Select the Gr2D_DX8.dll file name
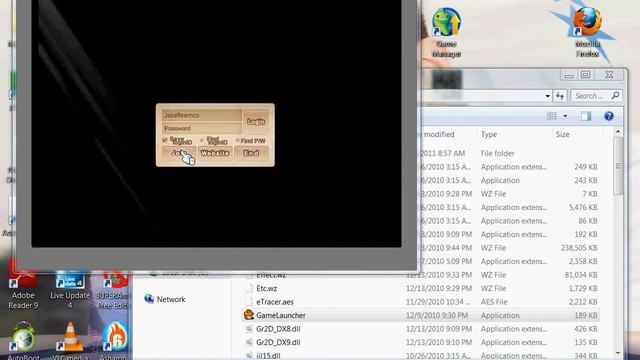Viewport: 640px width, 360px height. coord(278,329)
